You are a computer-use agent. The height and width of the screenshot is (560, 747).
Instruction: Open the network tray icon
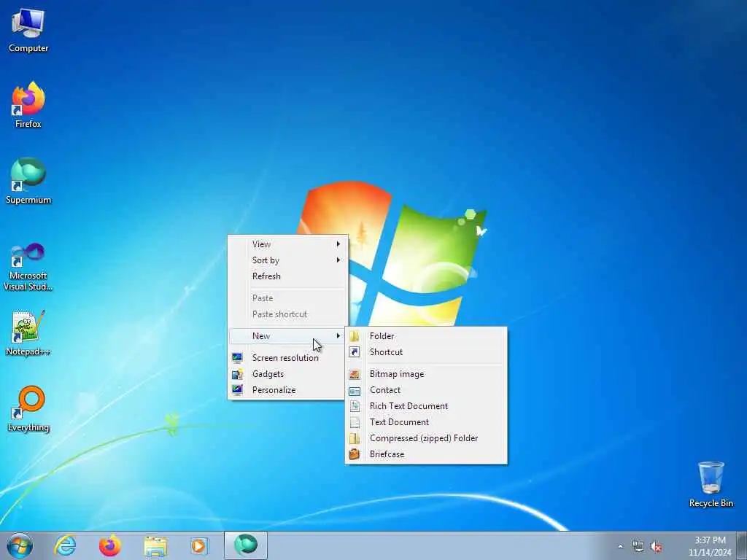coord(638,546)
